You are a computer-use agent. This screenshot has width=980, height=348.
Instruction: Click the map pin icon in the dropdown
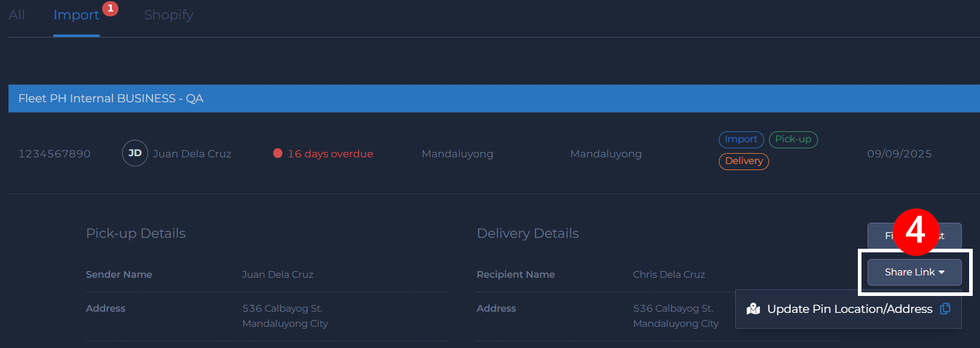pos(753,309)
